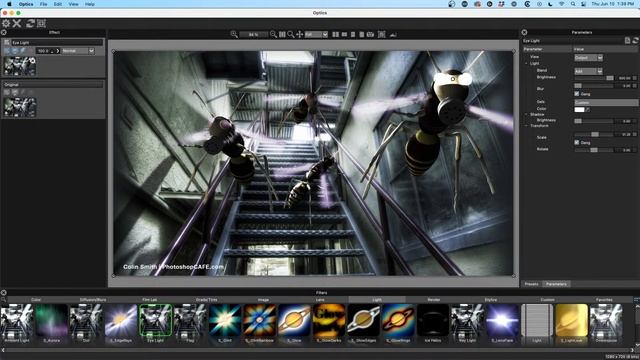640x360 pixels.
Task: Click the Filters horizontal scrollbar
Action: click(x=318, y=350)
